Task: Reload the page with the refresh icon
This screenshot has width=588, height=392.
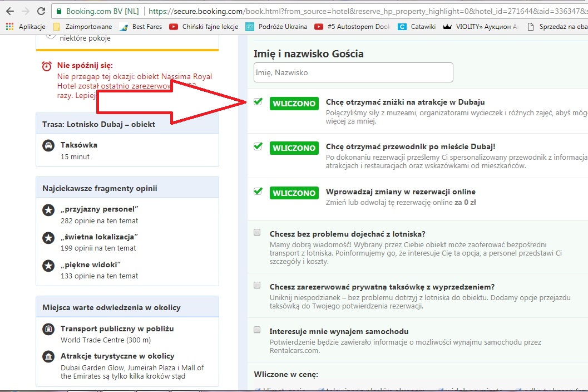Action: pyautogui.click(x=41, y=11)
